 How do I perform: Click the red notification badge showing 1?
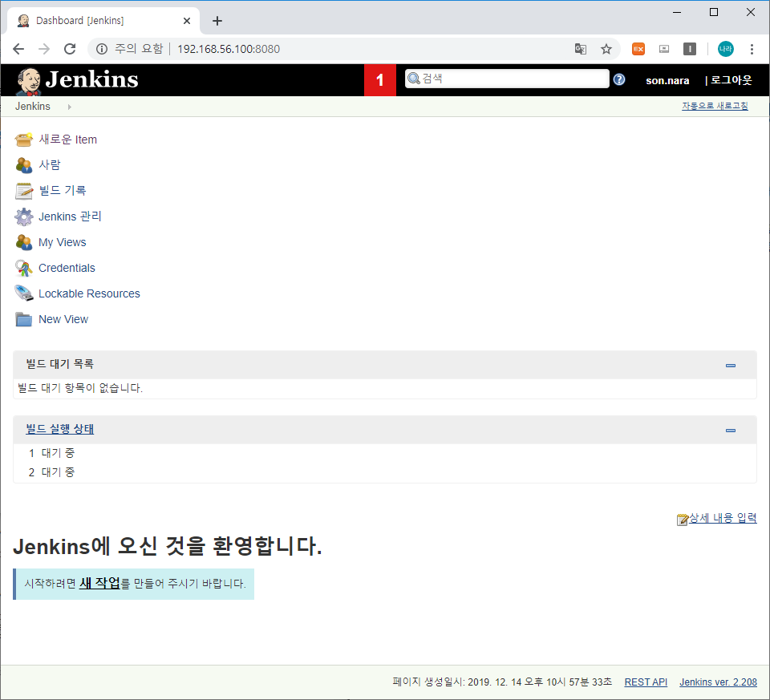(x=379, y=80)
